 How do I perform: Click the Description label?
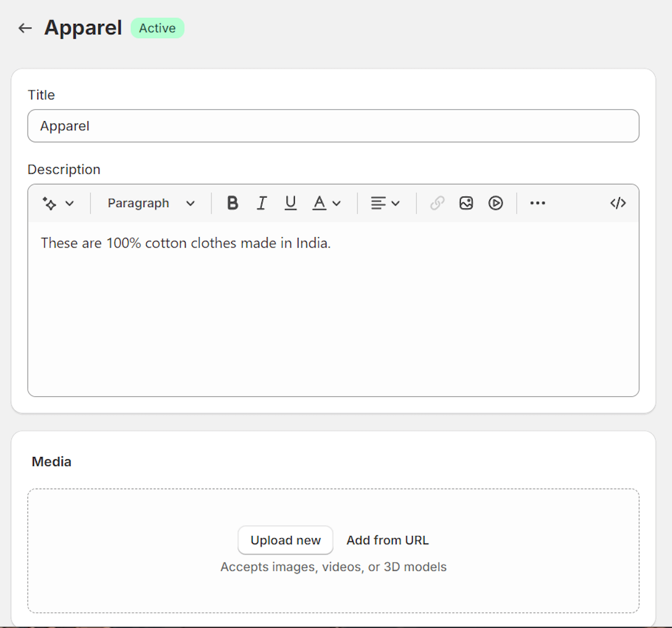(64, 170)
